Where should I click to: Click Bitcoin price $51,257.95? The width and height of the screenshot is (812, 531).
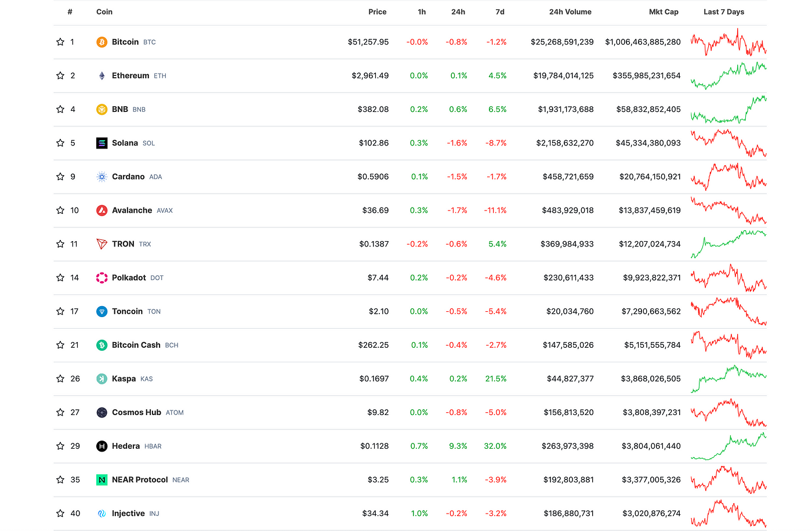368,42
